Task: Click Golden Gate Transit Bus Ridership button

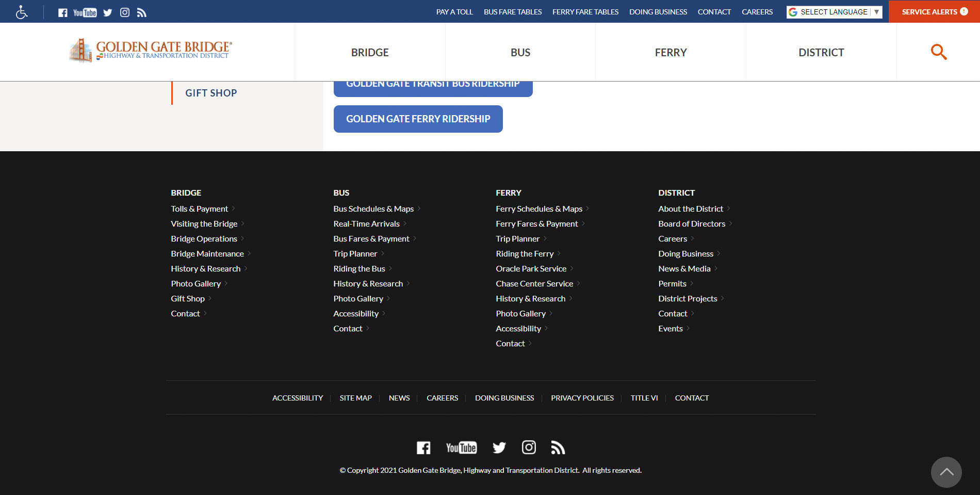Action: coord(433,88)
